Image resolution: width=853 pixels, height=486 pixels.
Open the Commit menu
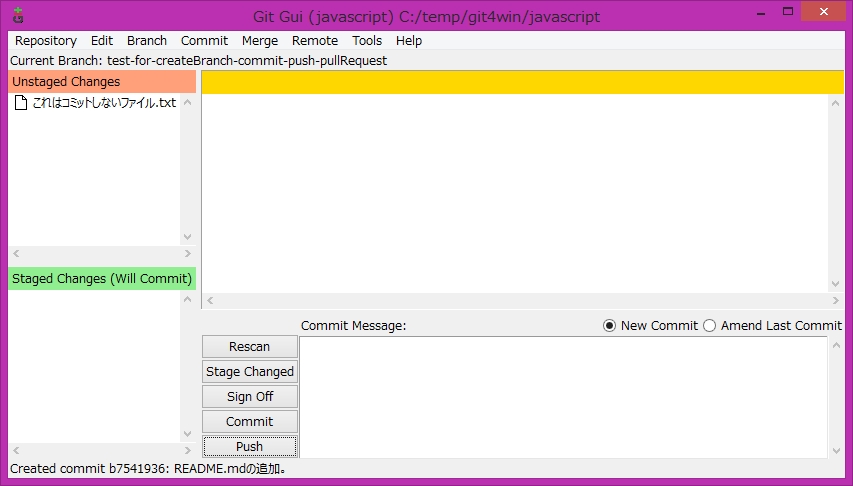coord(204,41)
